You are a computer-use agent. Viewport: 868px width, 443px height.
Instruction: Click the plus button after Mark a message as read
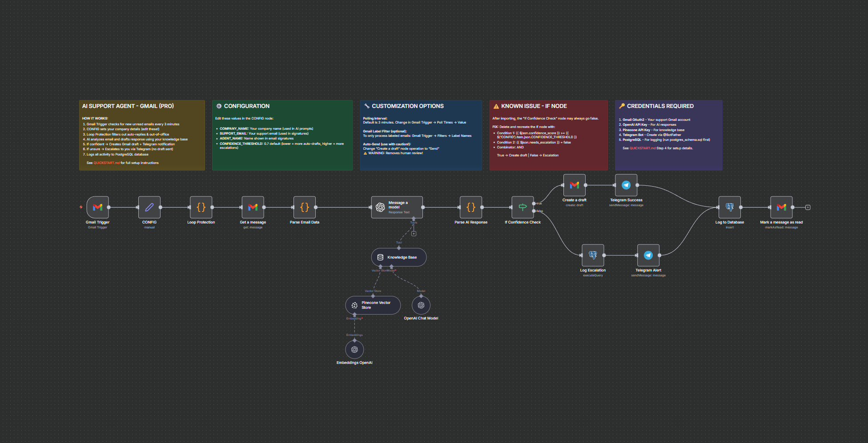(807, 207)
